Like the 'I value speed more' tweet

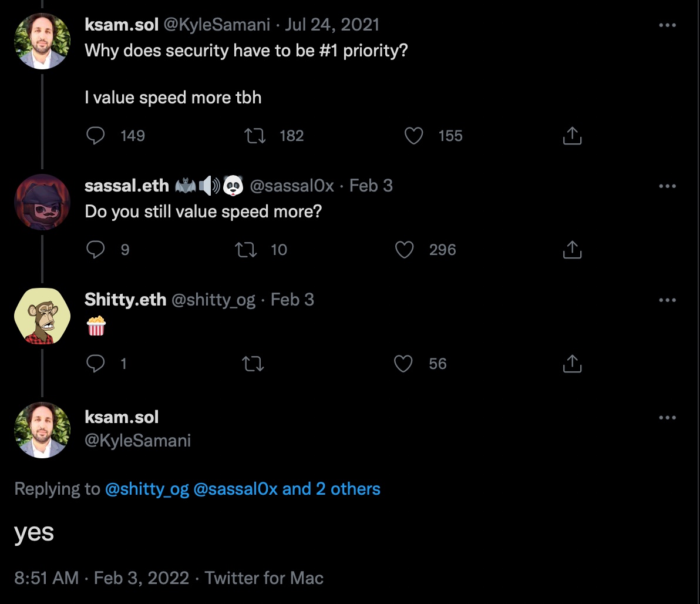pos(415,136)
